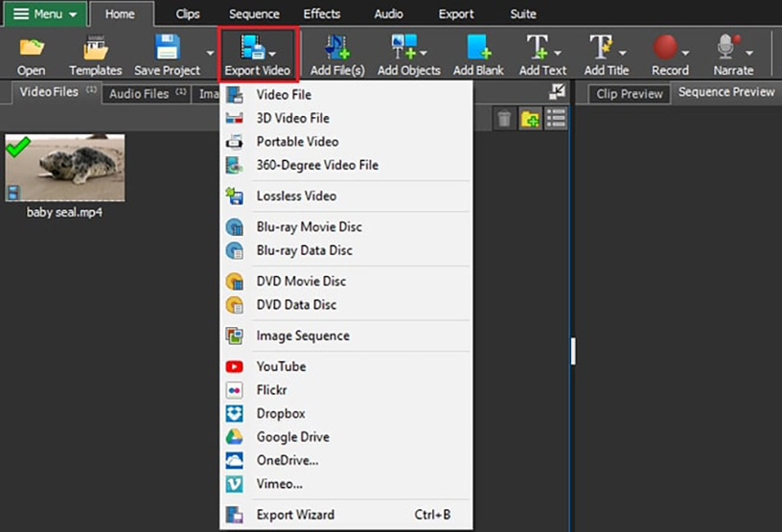Select the baby seal.mp4 thumbnail
The height and width of the screenshot is (532, 782).
pyautogui.click(x=65, y=168)
